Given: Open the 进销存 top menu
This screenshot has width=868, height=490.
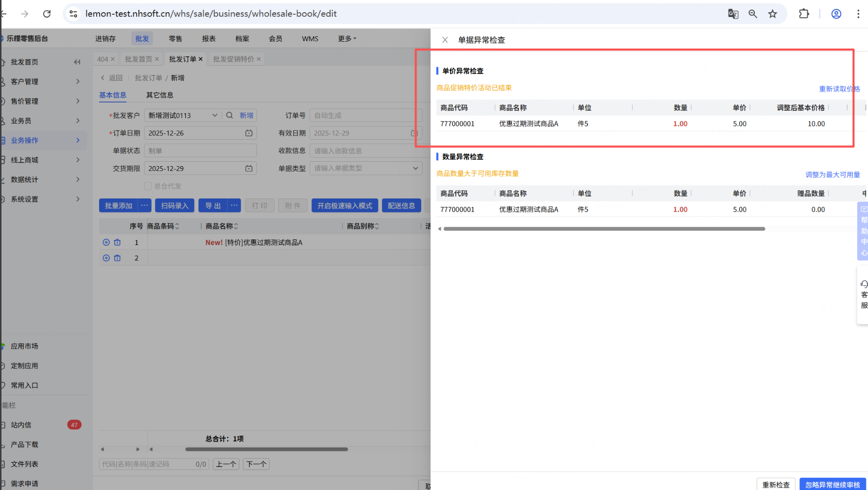Looking at the screenshot, I should (105, 38).
